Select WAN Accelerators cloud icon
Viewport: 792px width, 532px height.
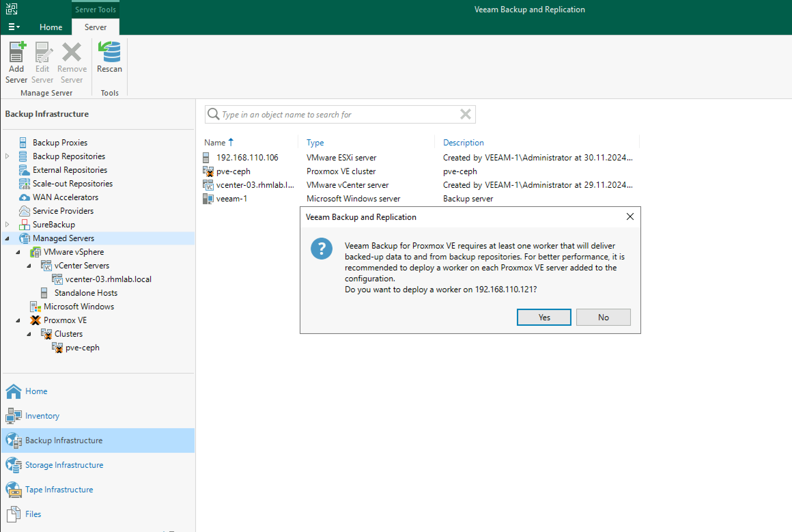point(24,197)
